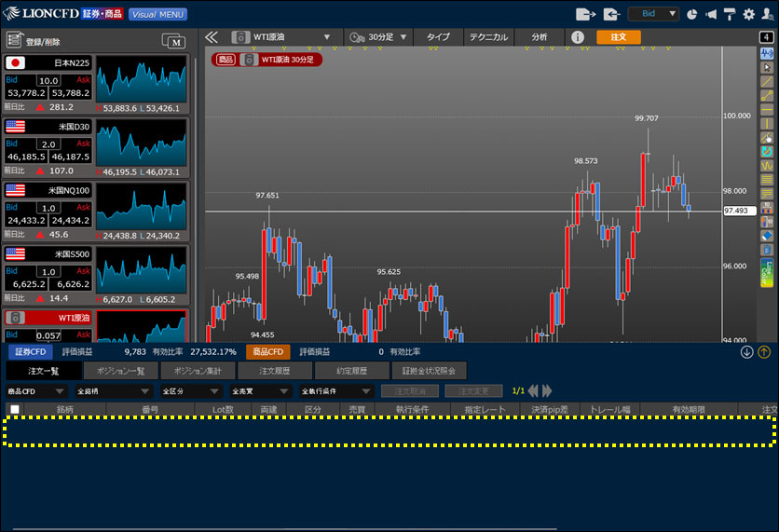Switch to the 商品CFD account toggle
Viewport: 779px width, 532px height.
coord(267,352)
